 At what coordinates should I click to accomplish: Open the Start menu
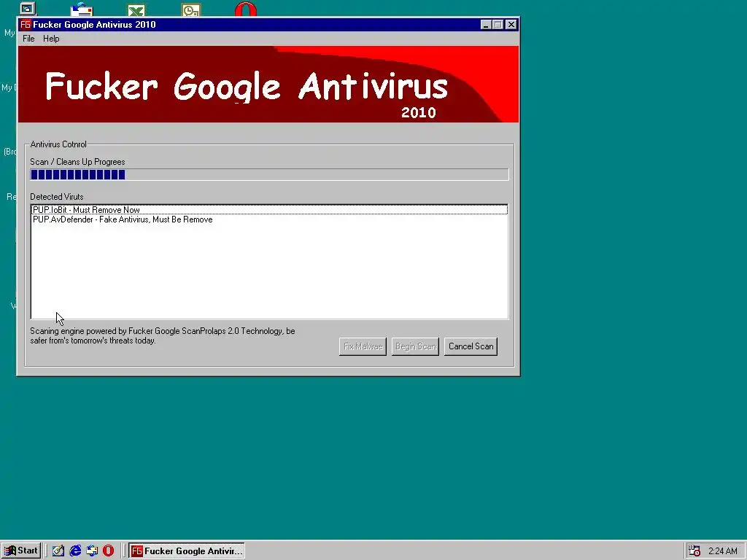pyautogui.click(x=20, y=551)
